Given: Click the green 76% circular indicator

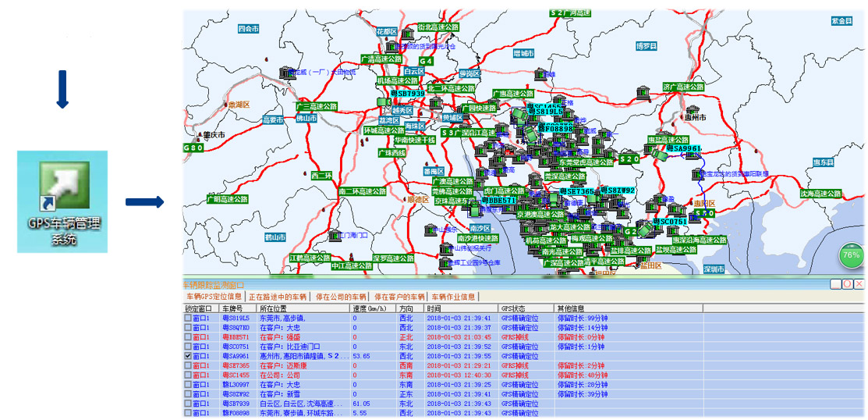Looking at the screenshot, I should (852, 255).
